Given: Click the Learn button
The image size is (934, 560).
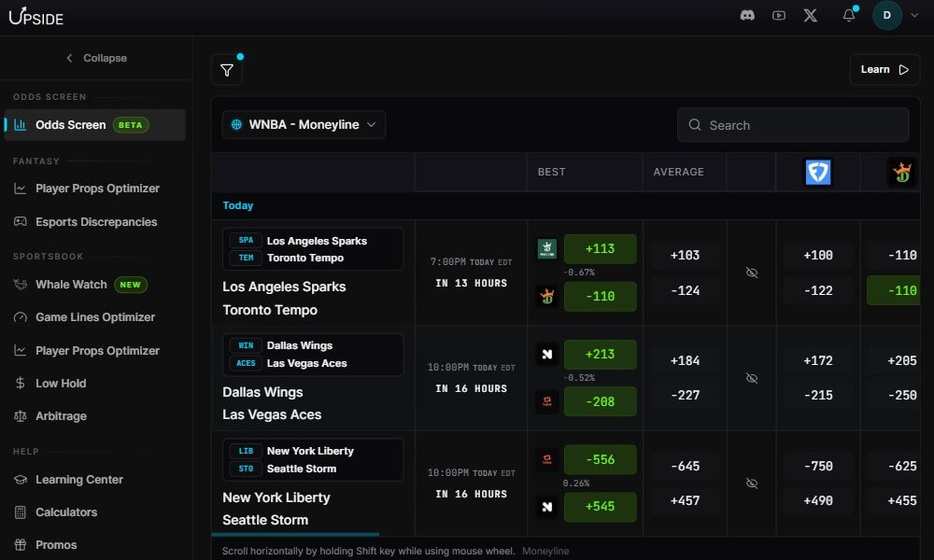Looking at the screenshot, I should (884, 70).
